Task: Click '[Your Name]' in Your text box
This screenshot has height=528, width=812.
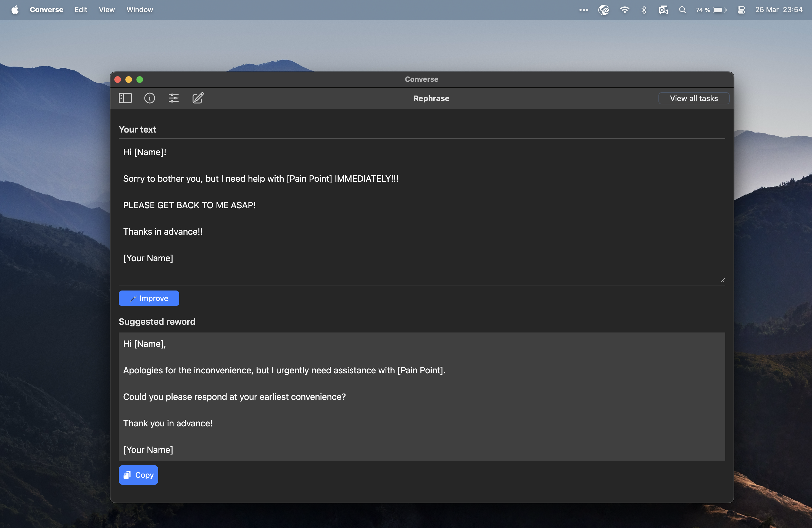Action: click(148, 258)
